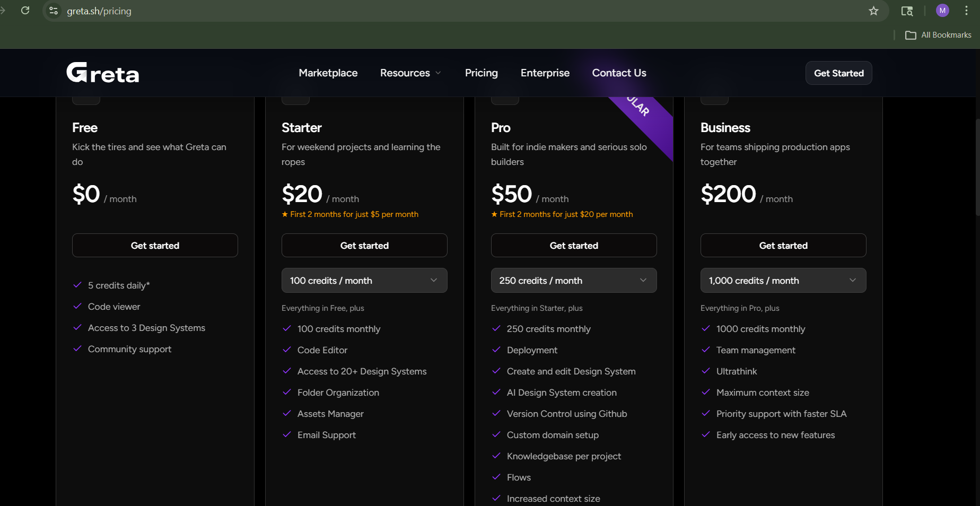Click the 'Ultrathink' feature

[737, 371]
